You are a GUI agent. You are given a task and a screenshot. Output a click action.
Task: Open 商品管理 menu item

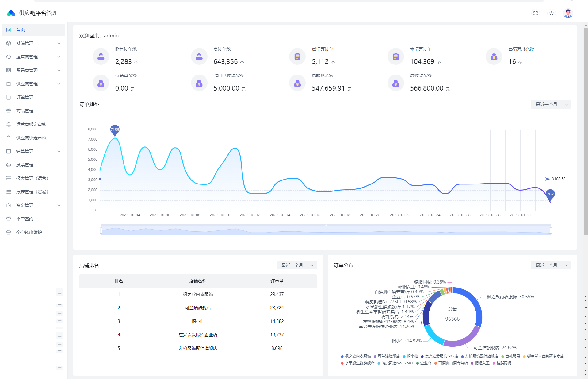tap(33, 111)
